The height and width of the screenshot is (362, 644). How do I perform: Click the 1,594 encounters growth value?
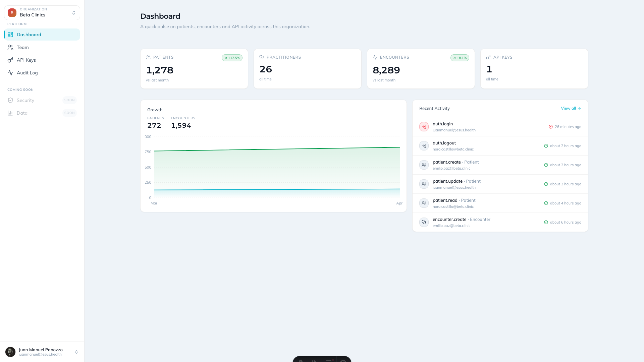[181, 125]
